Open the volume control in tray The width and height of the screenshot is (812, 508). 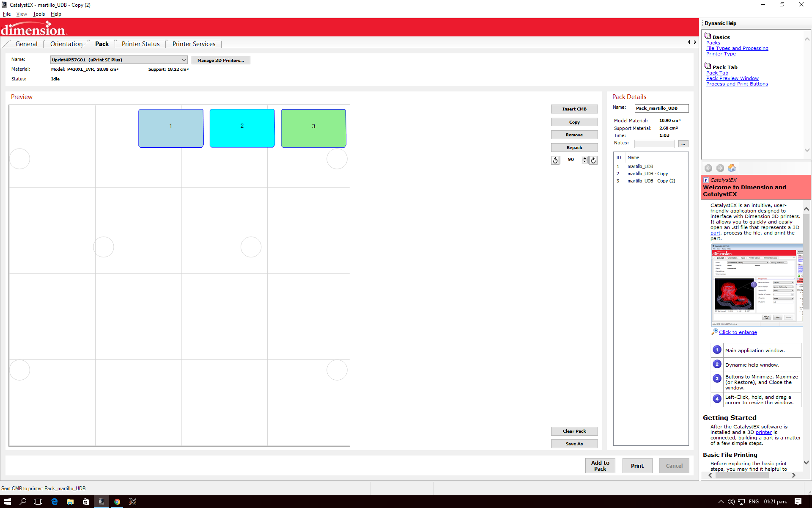pos(731,502)
